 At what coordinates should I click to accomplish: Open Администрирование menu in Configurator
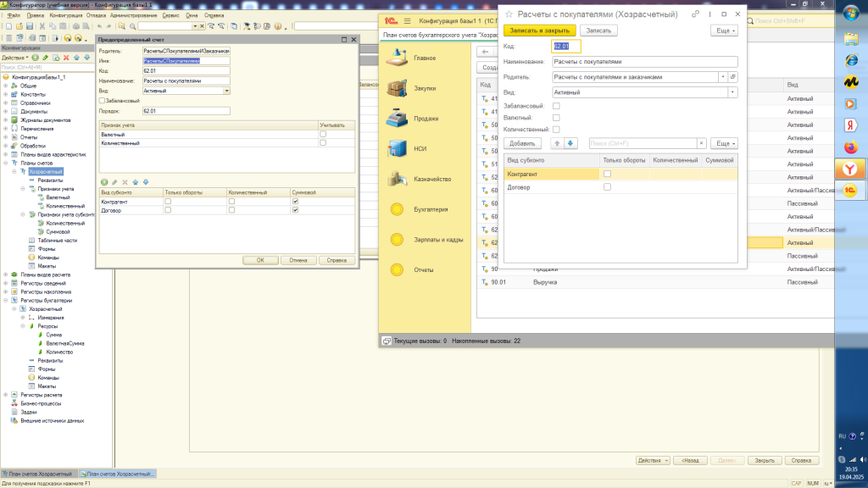click(133, 15)
